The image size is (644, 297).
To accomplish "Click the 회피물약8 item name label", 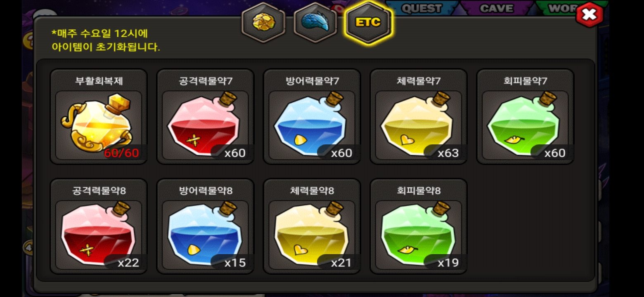I will pos(418,191).
